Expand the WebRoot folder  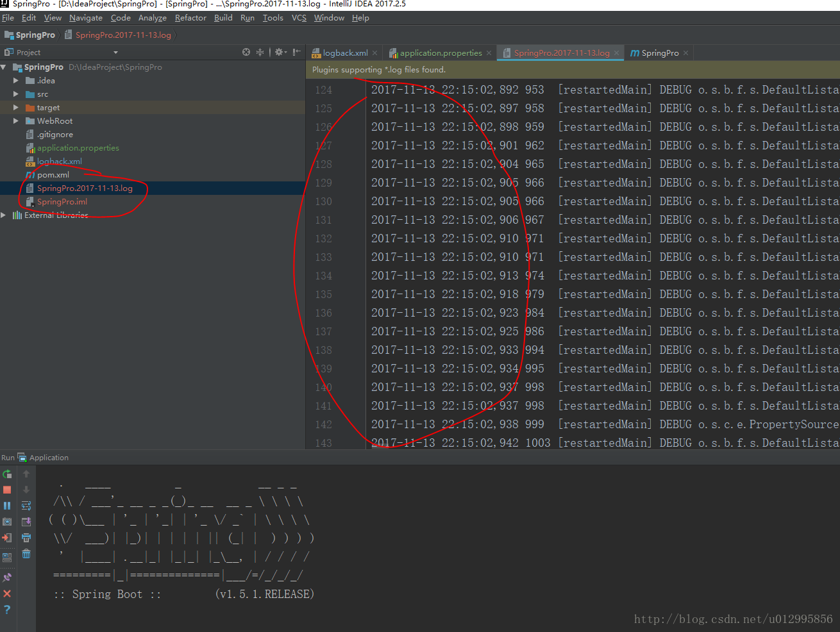click(16, 121)
